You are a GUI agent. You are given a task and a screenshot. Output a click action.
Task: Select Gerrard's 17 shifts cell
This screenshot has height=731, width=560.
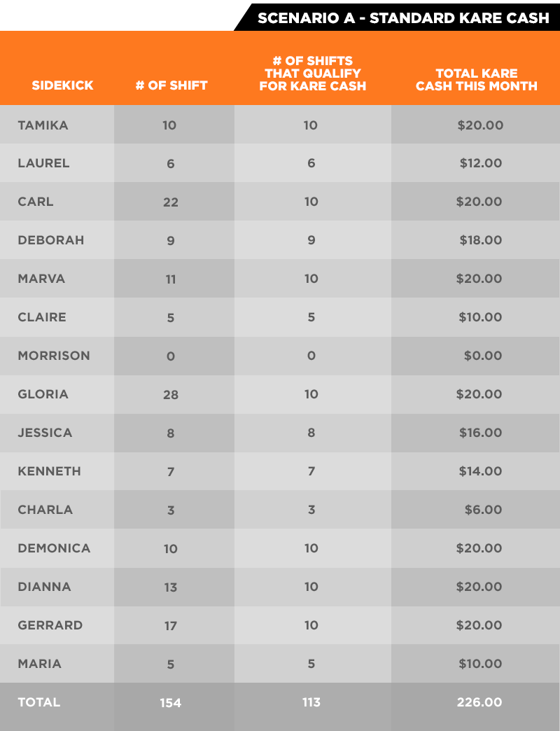pos(171,626)
